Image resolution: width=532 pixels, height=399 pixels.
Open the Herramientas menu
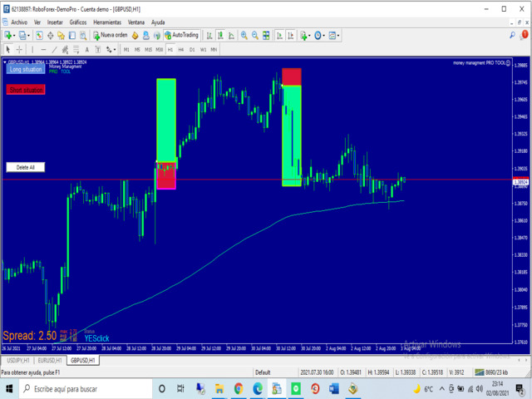[107, 22]
